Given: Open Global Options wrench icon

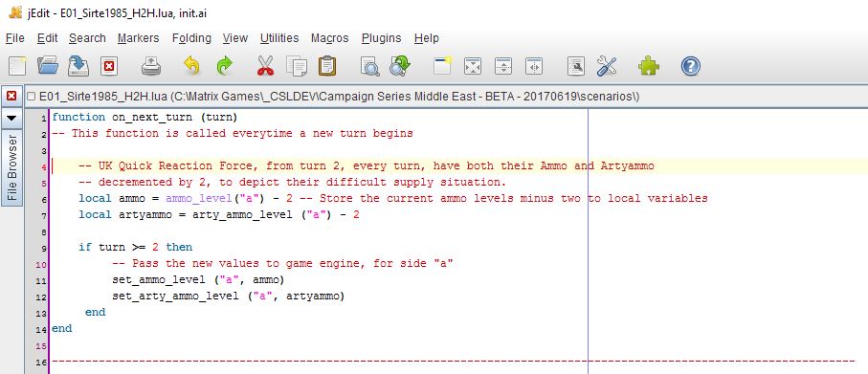Looking at the screenshot, I should [x=607, y=66].
